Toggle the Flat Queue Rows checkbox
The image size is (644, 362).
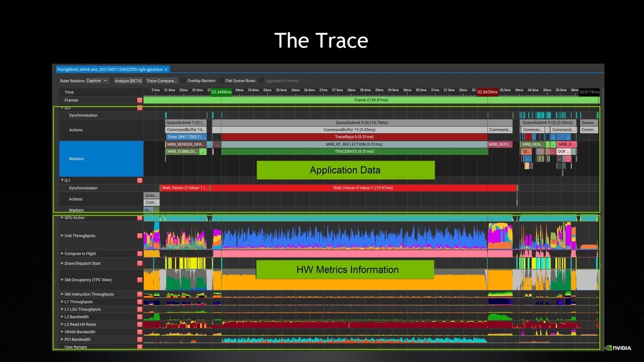tap(221, 81)
